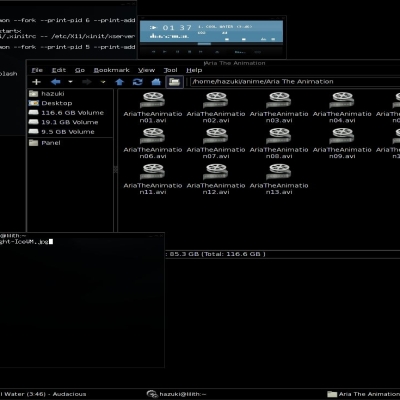Click the cursor line in the lower terminal
This screenshot has width=400, height=400.
[26, 242]
